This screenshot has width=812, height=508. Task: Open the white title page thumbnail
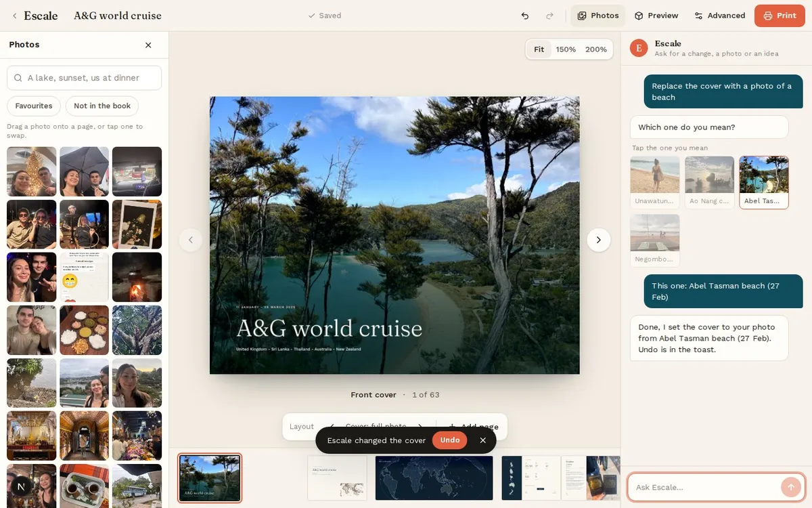coord(337,478)
